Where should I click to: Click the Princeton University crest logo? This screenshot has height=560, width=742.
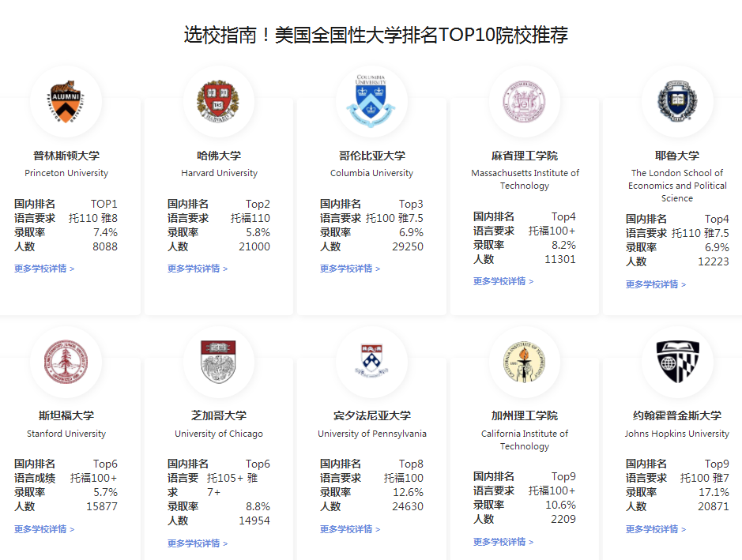[66, 102]
